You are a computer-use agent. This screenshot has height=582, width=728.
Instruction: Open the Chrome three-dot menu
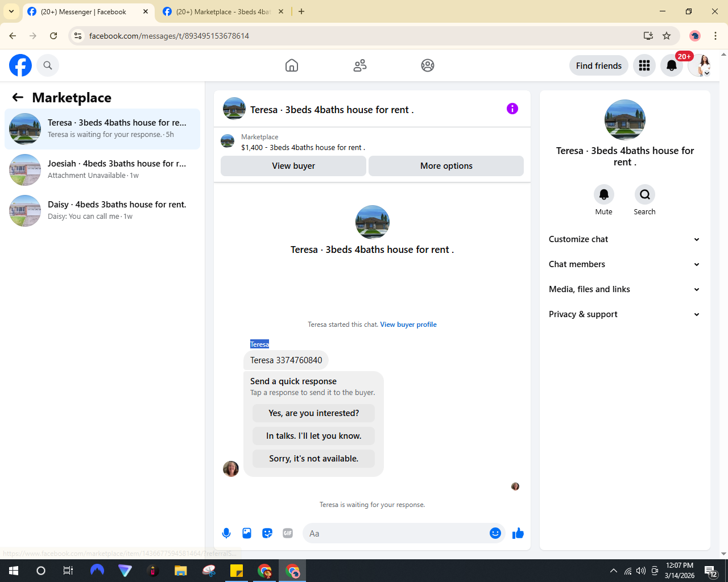coord(715,36)
